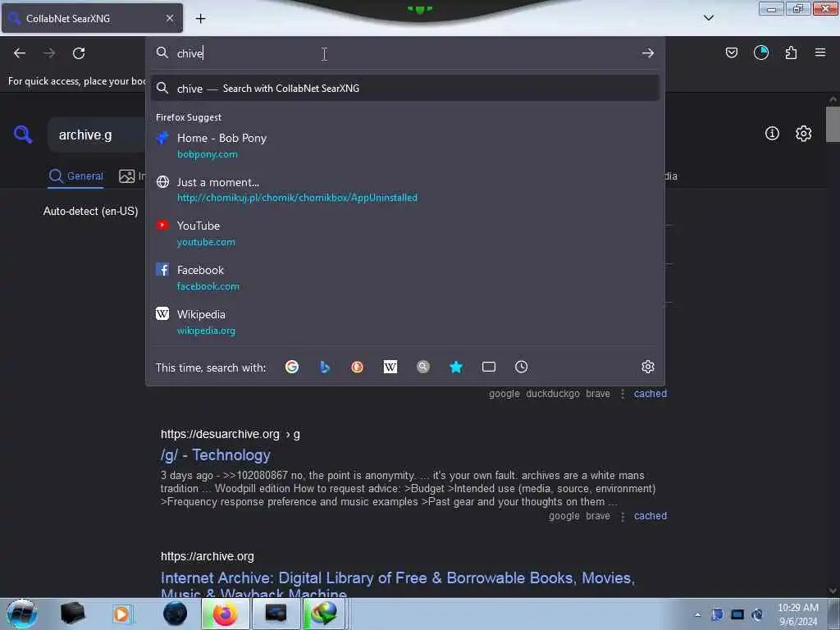This screenshot has height=630, width=840.
Task: Open the globe download manager taskbar icon
Action: tap(325, 614)
